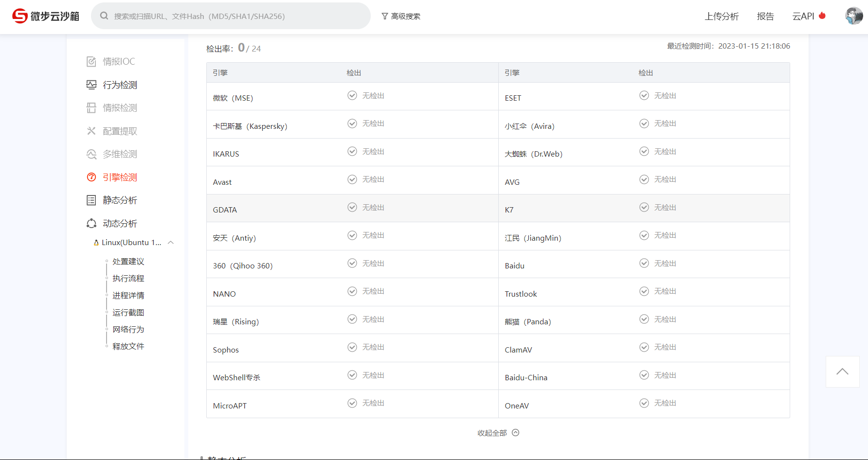The image size is (868, 460).
Task: Open the user avatar menu
Action: 853,16
